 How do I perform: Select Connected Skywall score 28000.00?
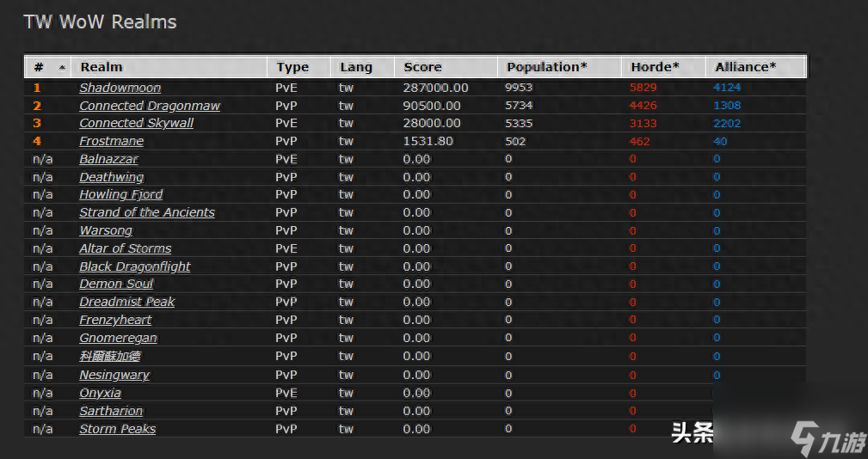pos(432,123)
